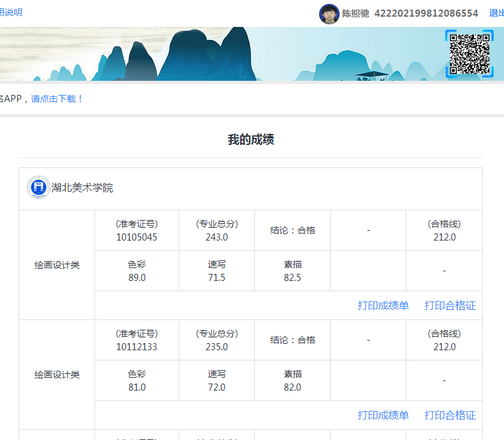504x440 pixels.
Task: Click the 色彩 score 89.0
Action: 137,278
